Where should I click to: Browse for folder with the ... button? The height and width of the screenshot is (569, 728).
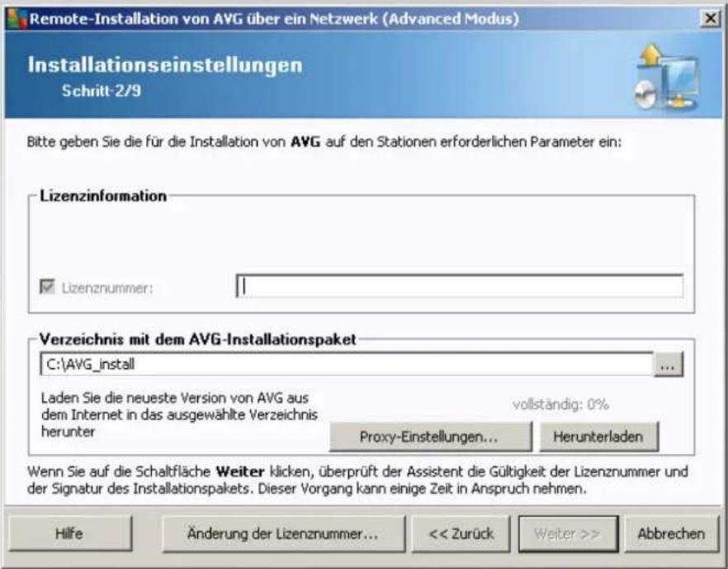click(668, 364)
